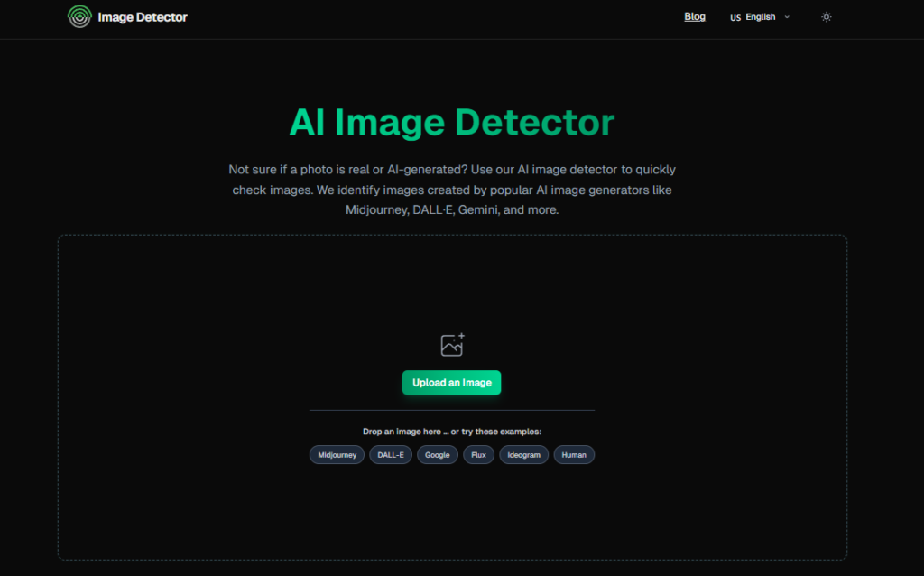
Task: Select the DALL-E example chip
Action: point(391,455)
